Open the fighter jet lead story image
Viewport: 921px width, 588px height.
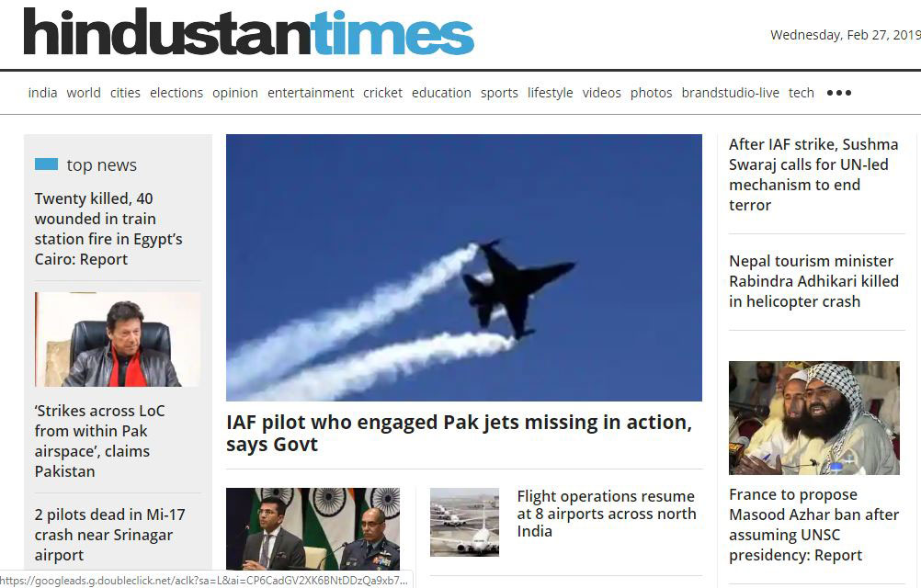(464, 267)
